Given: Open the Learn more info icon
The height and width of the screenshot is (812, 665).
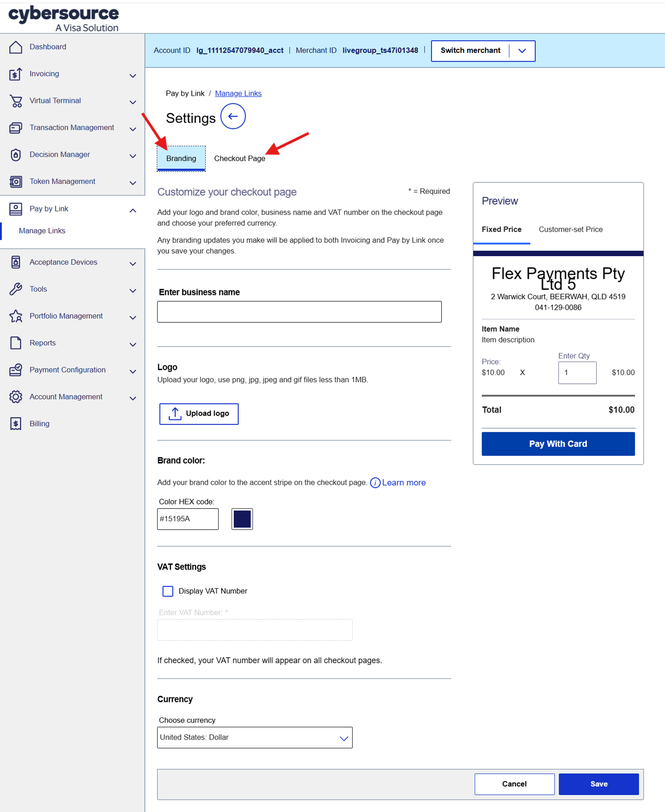Looking at the screenshot, I should (375, 483).
